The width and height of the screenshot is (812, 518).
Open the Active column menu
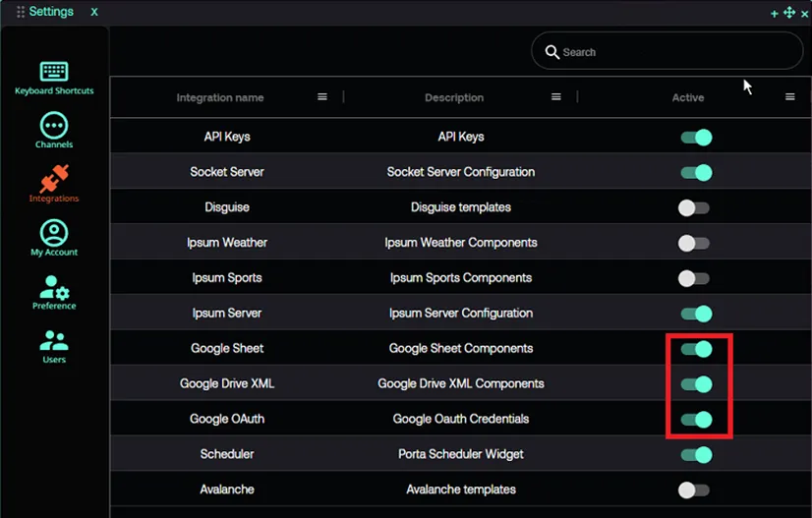pos(789,97)
